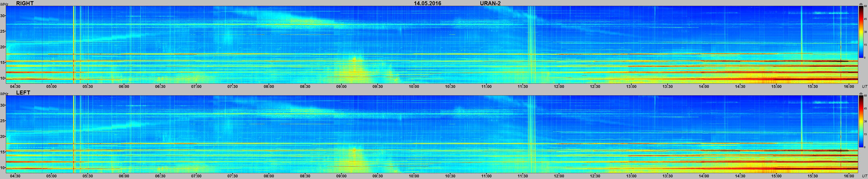Click the 30 MHz tick of LEFT panel
The height and width of the screenshot is (179, 868).
click(3, 105)
